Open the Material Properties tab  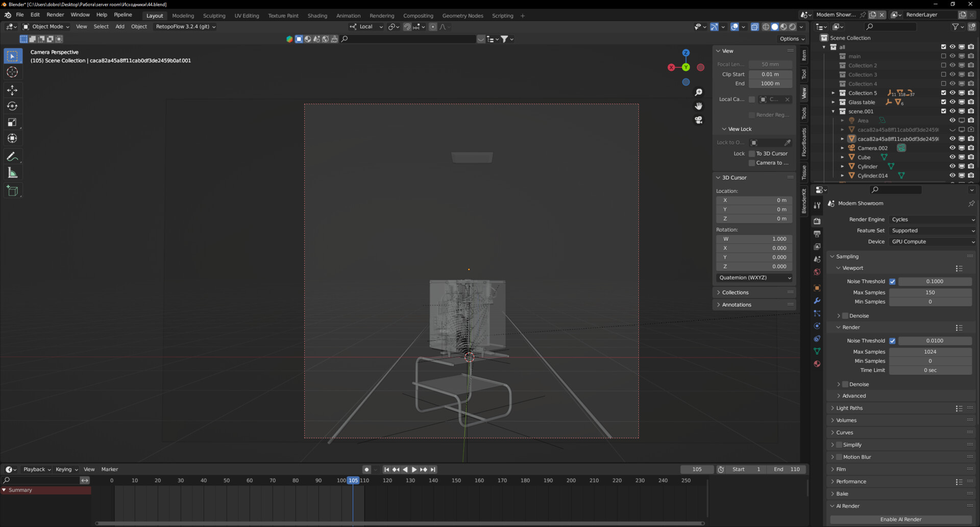click(x=817, y=364)
